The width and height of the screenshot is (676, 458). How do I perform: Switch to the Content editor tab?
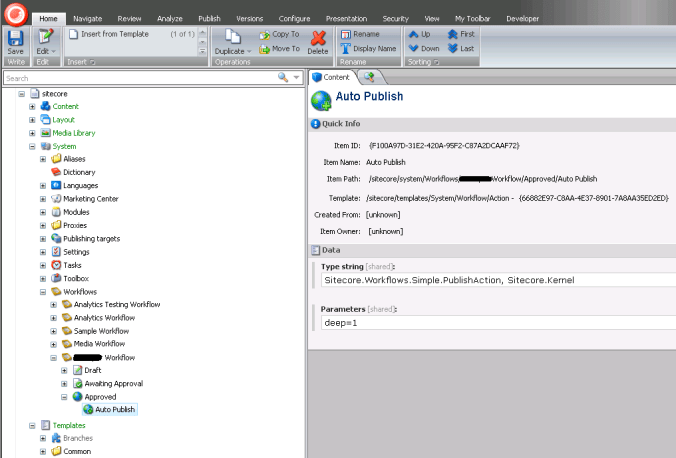331,77
